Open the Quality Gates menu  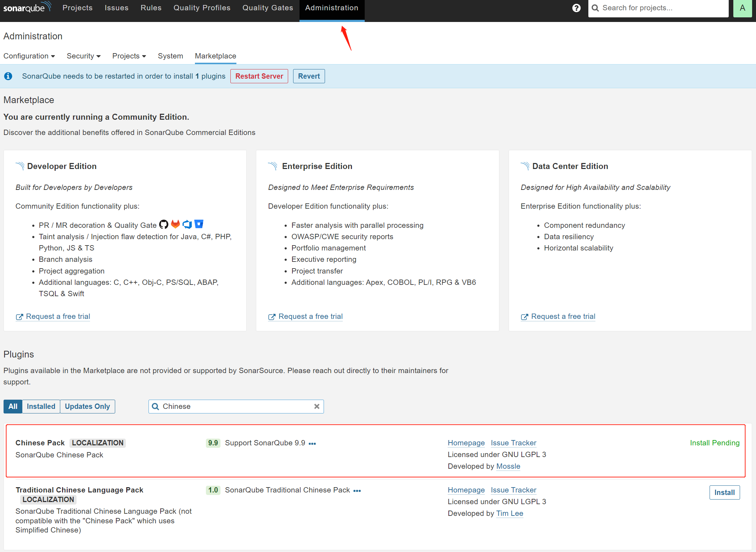point(268,8)
